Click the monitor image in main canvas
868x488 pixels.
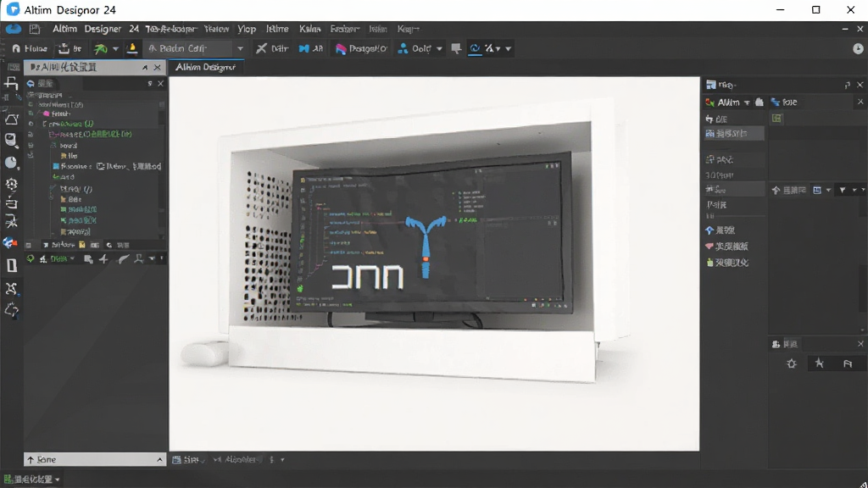(431, 232)
